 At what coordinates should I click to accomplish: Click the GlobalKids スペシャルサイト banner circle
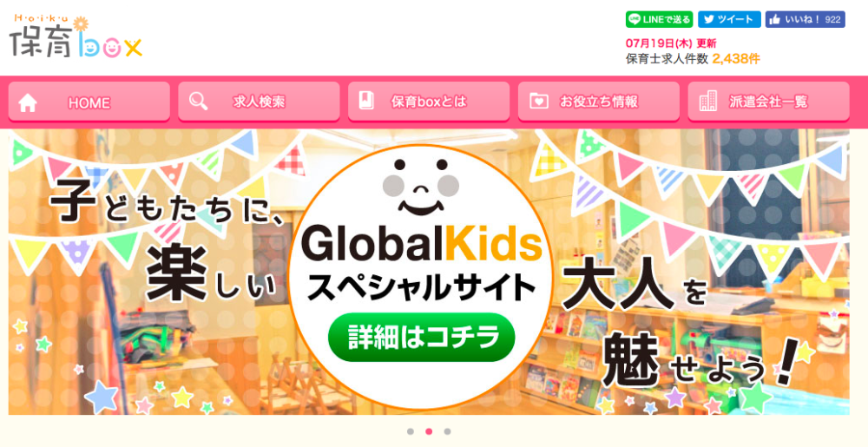(x=421, y=277)
